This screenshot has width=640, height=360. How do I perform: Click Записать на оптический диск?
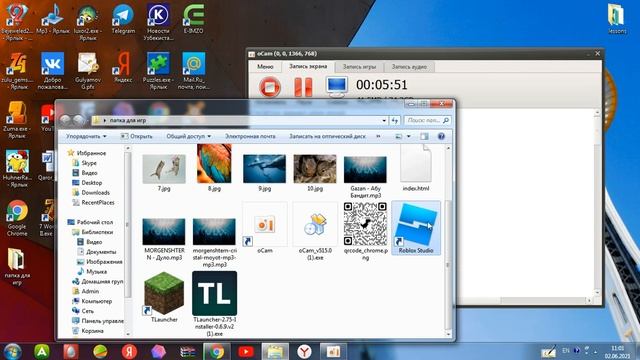click(327, 136)
